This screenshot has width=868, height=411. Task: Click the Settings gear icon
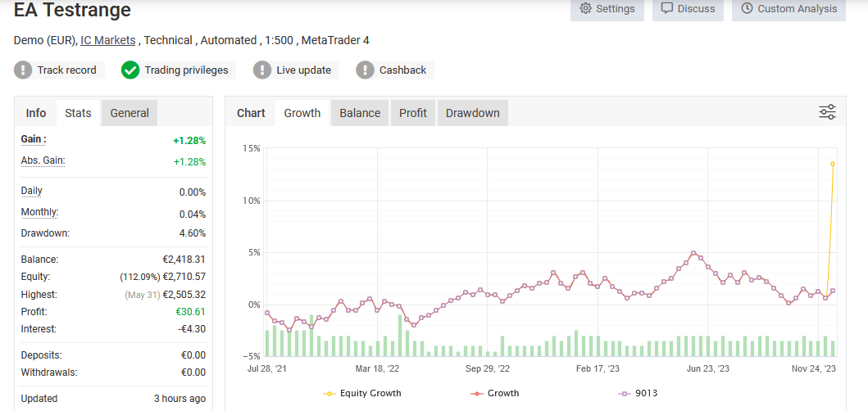point(585,9)
